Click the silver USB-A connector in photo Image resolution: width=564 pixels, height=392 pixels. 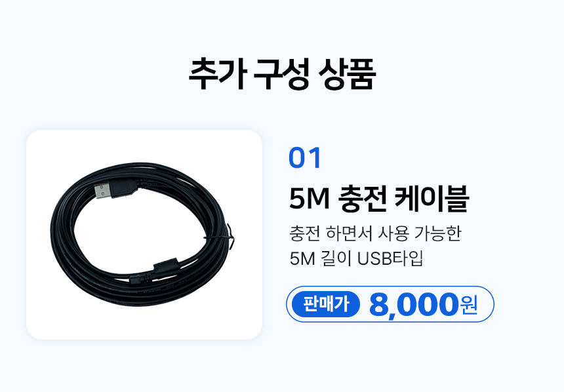pos(102,191)
